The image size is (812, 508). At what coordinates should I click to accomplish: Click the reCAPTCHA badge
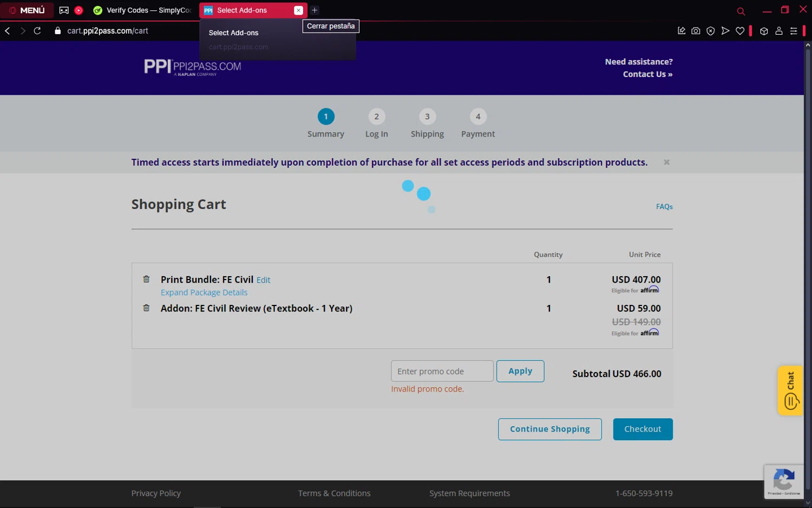784,481
